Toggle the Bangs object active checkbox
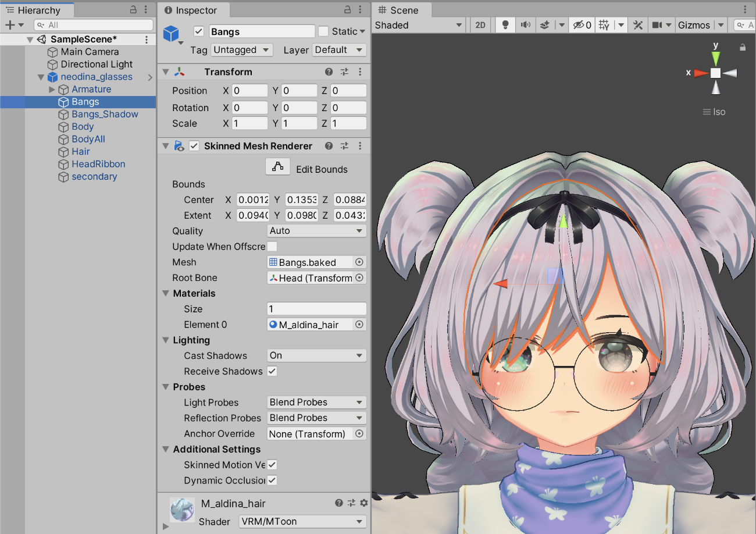Viewport: 756px width, 534px height. pos(199,31)
